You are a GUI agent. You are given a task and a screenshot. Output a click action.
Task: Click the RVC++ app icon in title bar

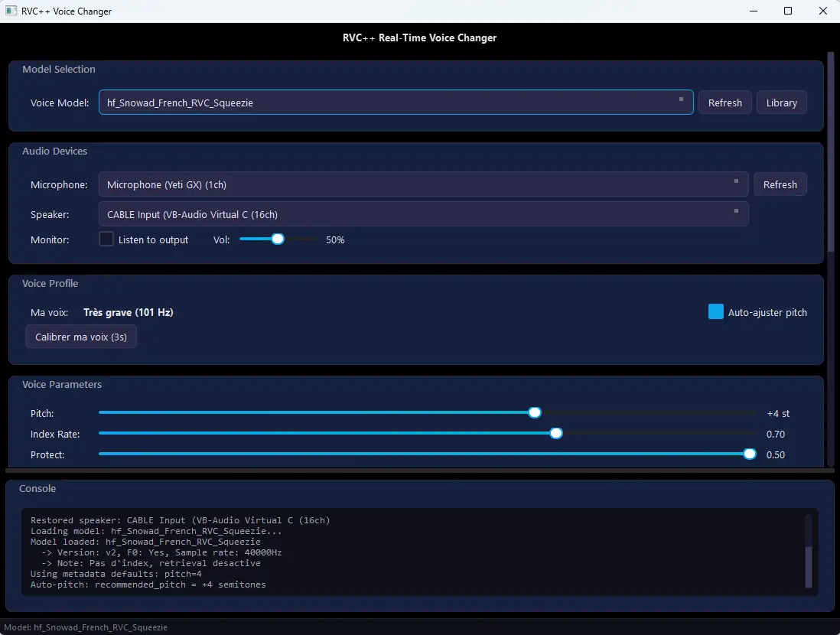(x=11, y=11)
